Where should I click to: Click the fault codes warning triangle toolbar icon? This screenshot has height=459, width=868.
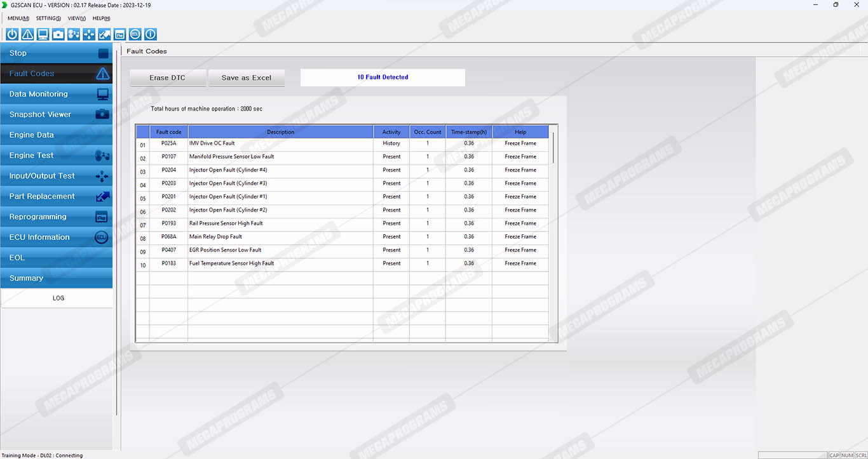(27, 34)
